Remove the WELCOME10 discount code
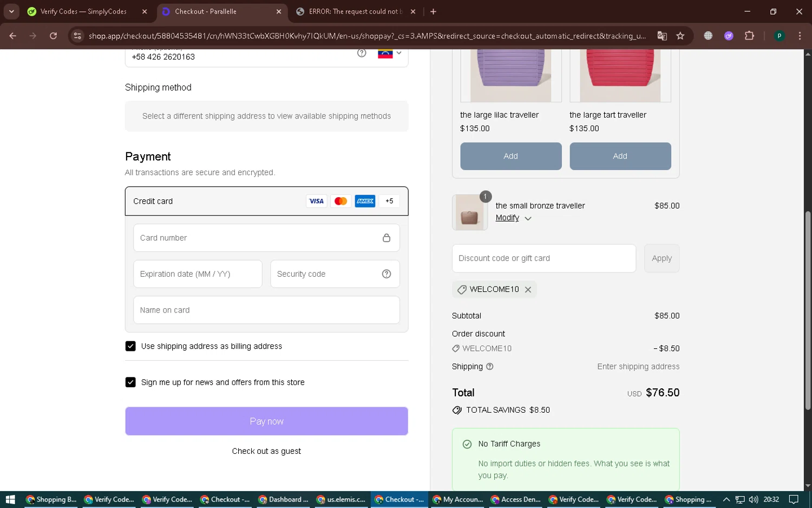The height and width of the screenshot is (508, 812). point(528,290)
